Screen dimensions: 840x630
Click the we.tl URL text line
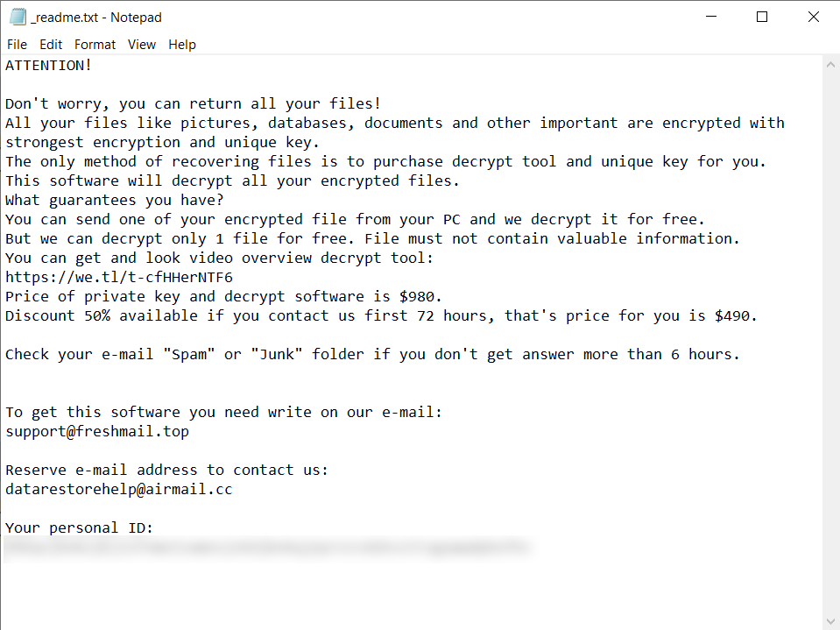point(119,277)
